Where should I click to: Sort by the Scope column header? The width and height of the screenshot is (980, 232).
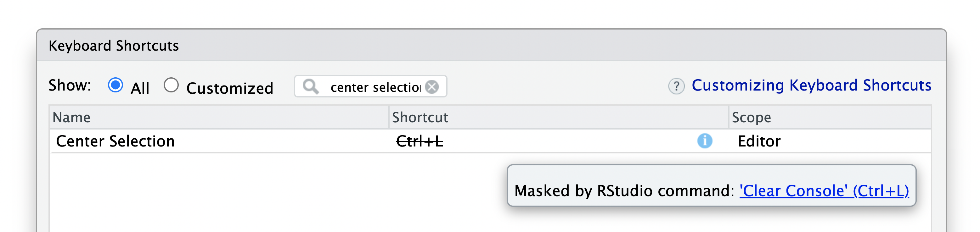(x=830, y=118)
